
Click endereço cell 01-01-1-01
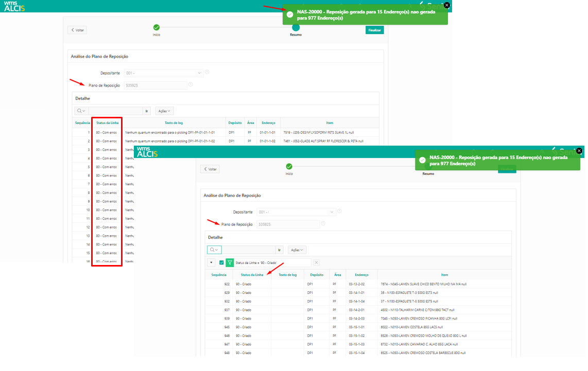(x=267, y=133)
